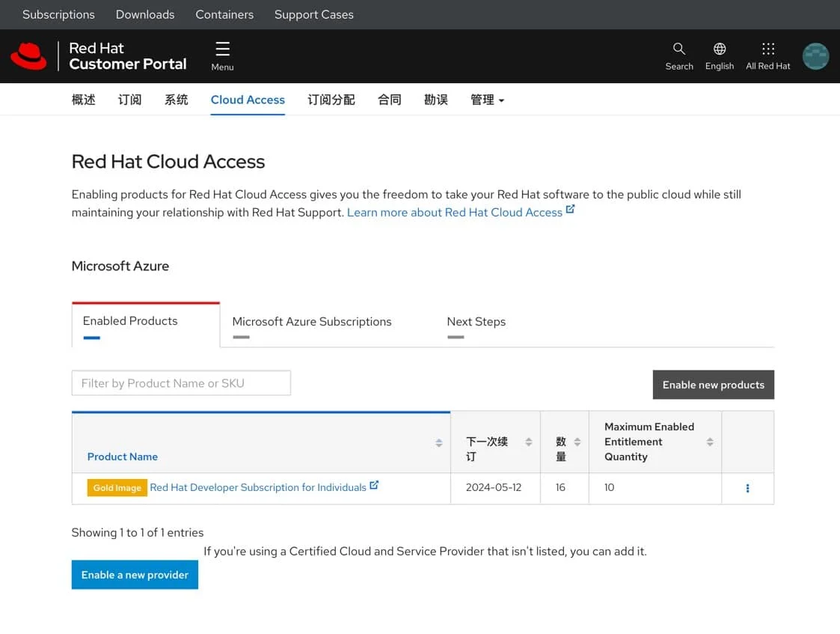The width and height of the screenshot is (840, 634).
Task: Open the All Red Hat app grid
Action: [x=767, y=49]
